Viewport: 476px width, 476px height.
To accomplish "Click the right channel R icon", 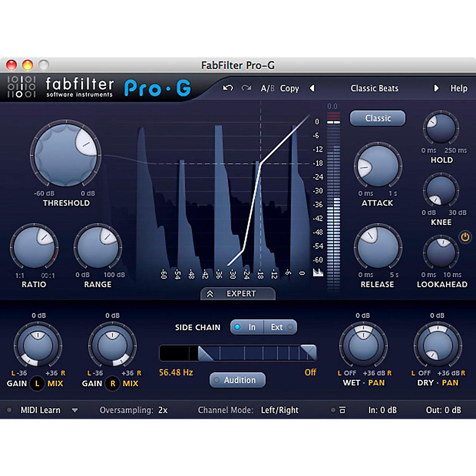I will point(113,384).
